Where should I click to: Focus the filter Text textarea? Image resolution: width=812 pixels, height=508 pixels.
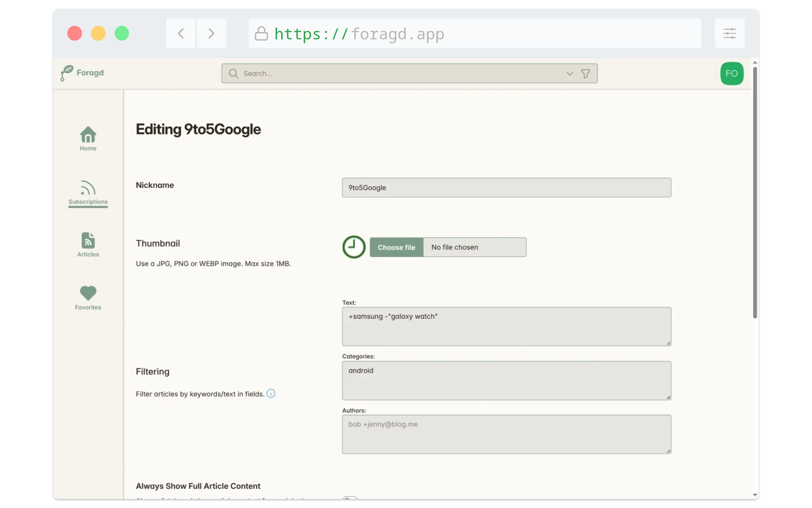(x=506, y=326)
